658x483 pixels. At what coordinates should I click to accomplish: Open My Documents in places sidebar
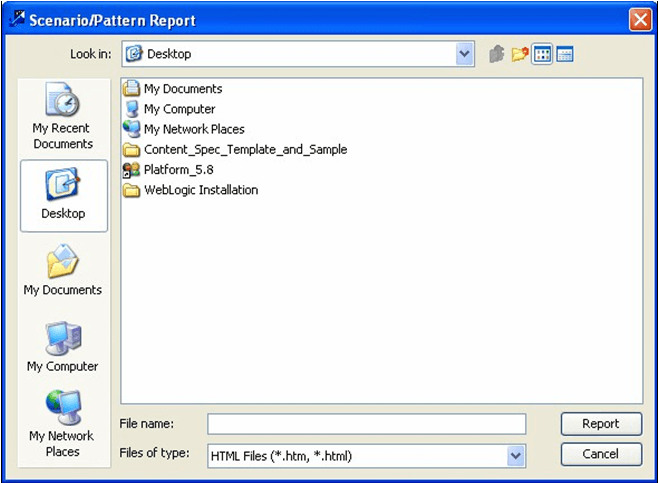[x=63, y=270]
